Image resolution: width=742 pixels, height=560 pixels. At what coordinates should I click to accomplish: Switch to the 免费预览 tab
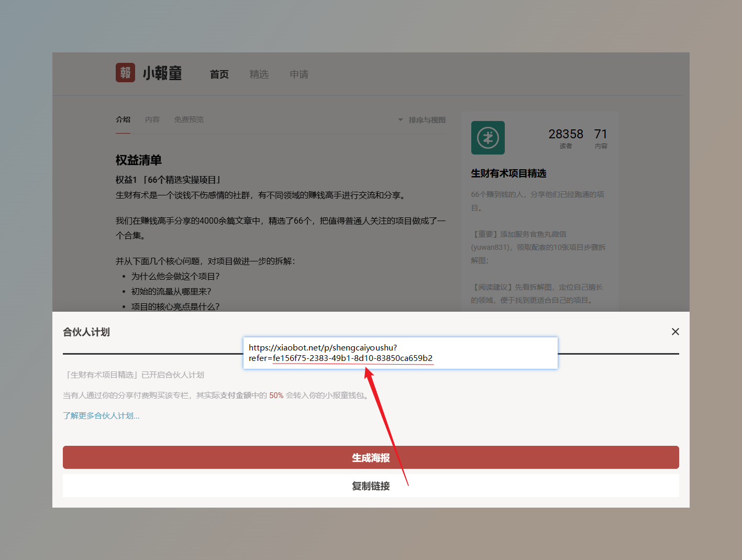click(x=189, y=119)
